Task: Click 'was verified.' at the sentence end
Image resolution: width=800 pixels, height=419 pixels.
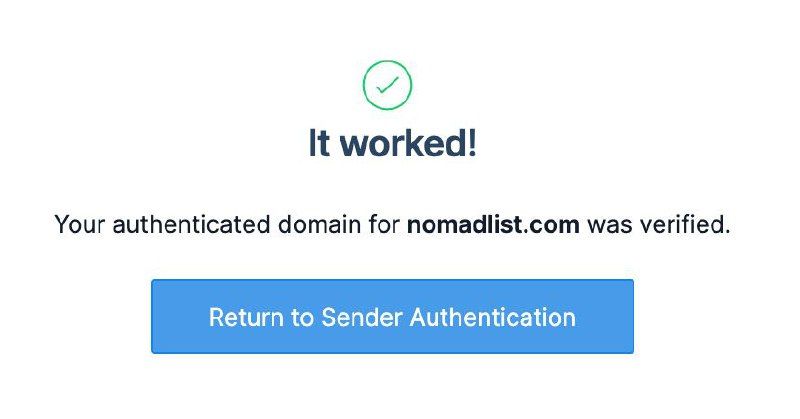Action: [658, 225]
